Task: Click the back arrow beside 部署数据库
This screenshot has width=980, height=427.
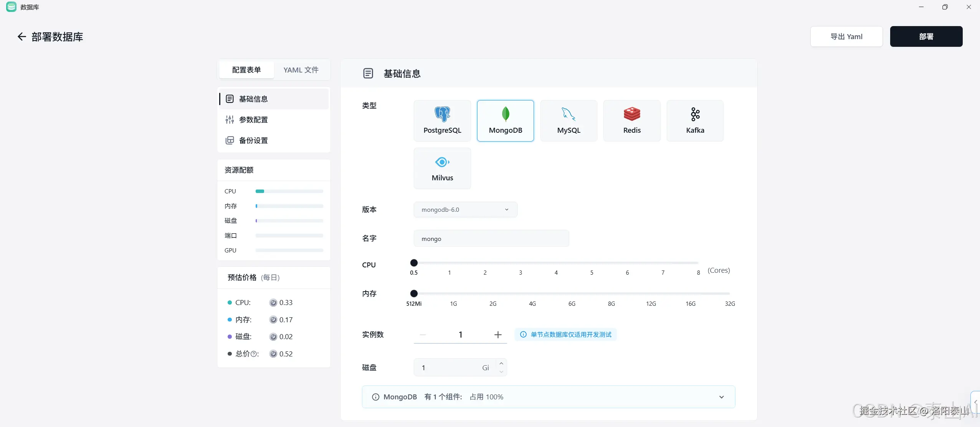Action: 21,36
